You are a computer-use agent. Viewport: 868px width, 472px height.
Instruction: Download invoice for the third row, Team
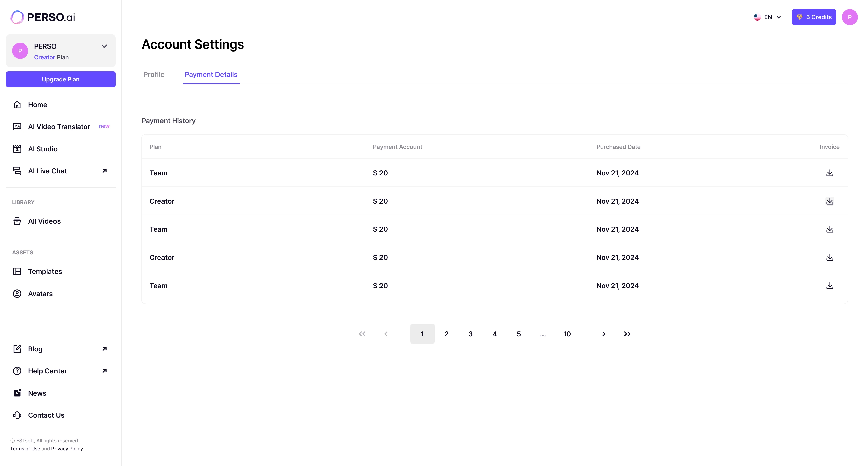pyautogui.click(x=830, y=229)
